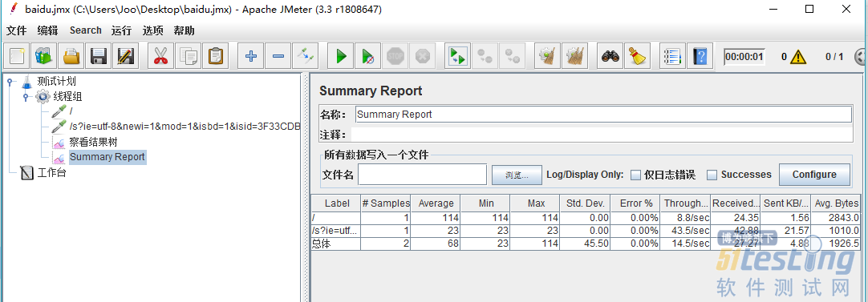Image resolution: width=868 pixels, height=302 pixels.
Task: Click the Paste clipboard icon
Action: tap(215, 56)
